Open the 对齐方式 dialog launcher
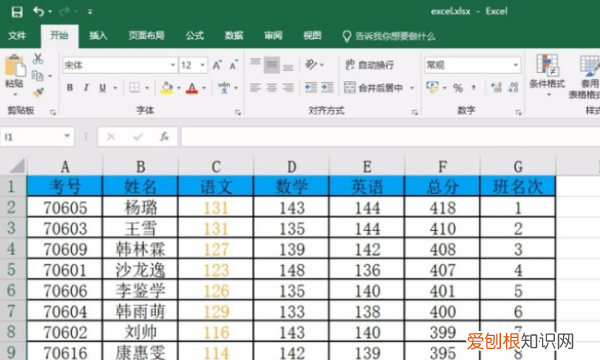 (415, 112)
